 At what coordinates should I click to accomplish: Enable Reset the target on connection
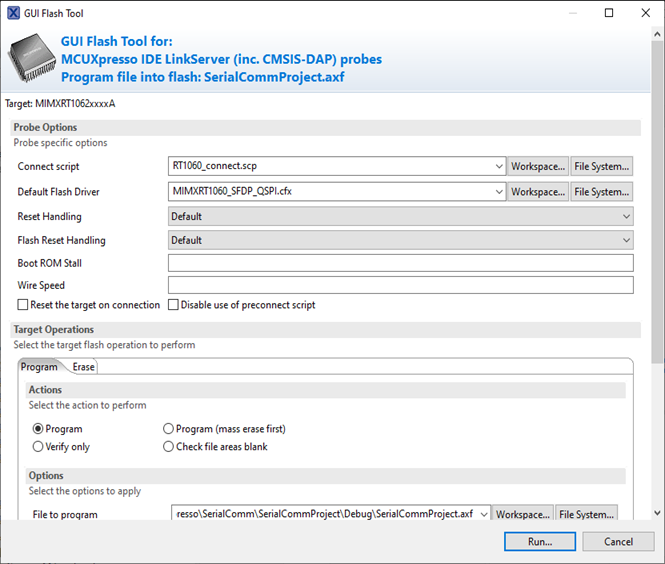[23, 305]
